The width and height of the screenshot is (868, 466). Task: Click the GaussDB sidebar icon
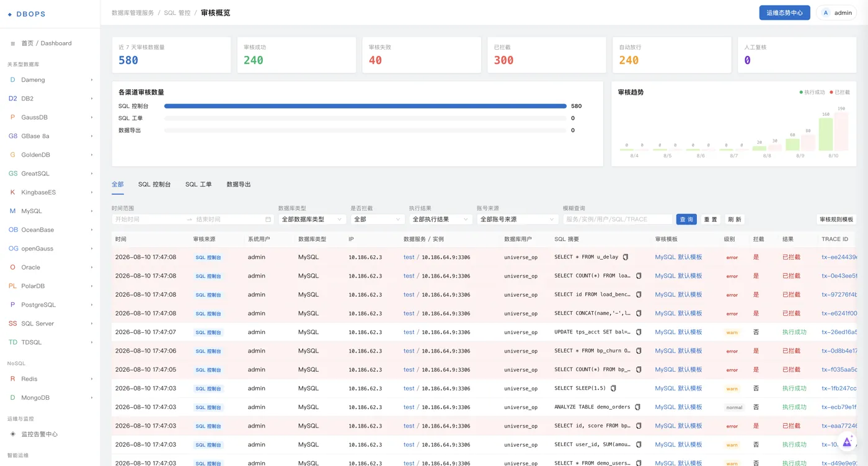pos(12,117)
